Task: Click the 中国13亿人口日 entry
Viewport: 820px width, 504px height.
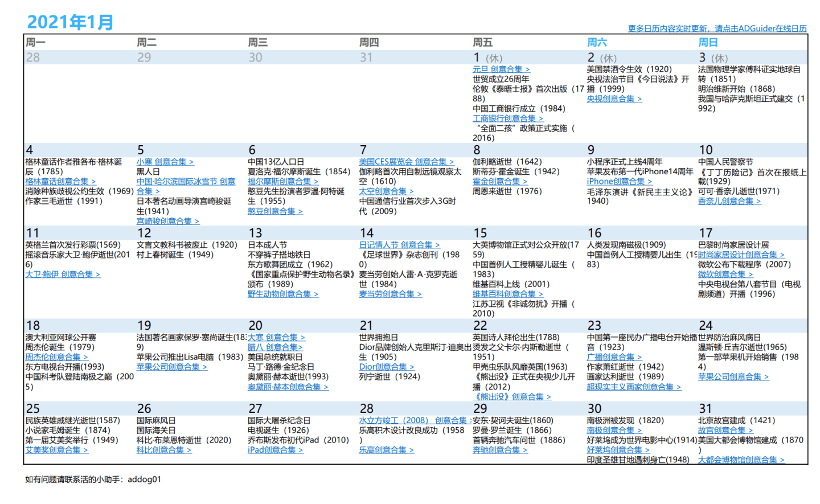Action: (276, 162)
